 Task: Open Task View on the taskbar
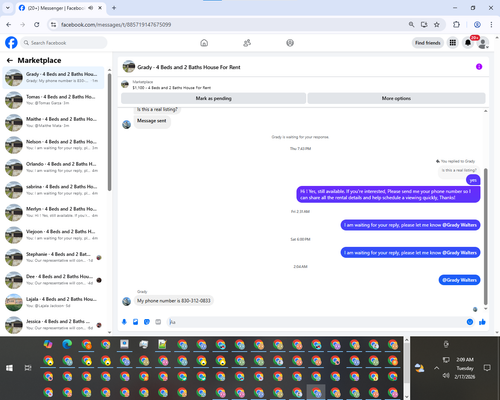28,368
